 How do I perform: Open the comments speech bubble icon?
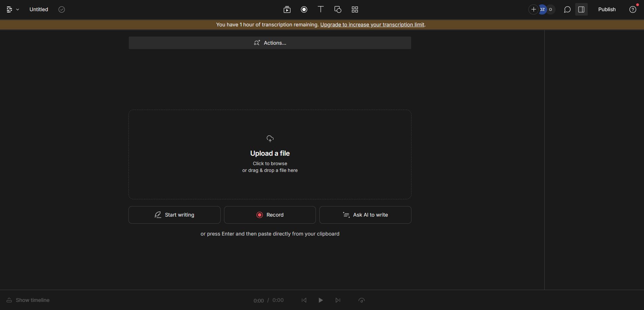coord(567,9)
